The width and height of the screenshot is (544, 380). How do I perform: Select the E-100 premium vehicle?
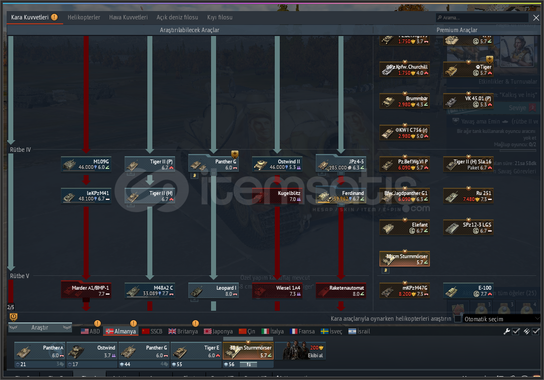468,290
